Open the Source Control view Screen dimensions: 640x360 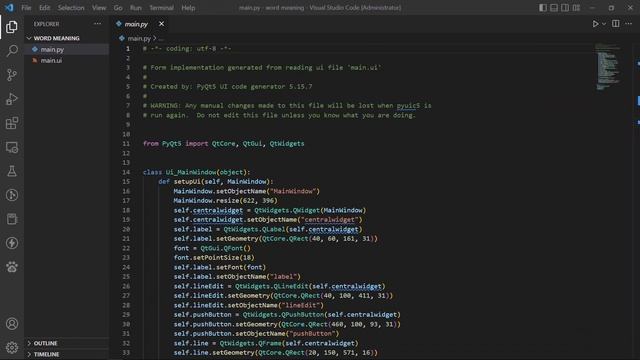coord(12,75)
